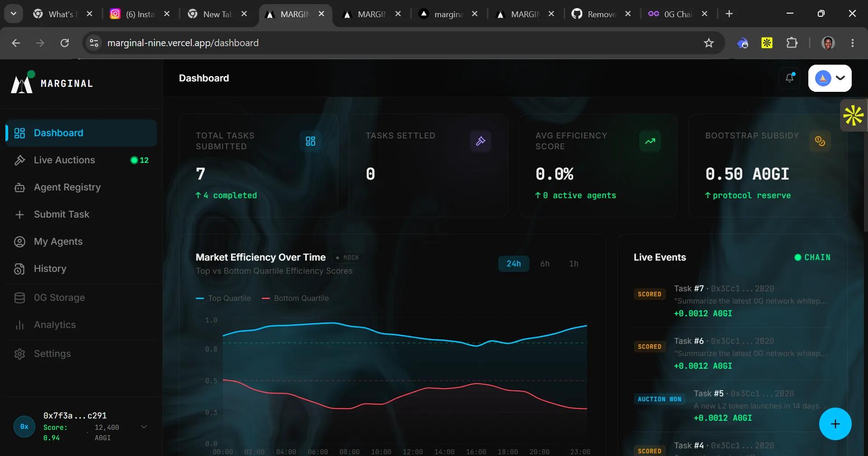The height and width of the screenshot is (456, 868).
Task: Click the Avg Efficiency Score trend icon
Action: click(x=650, y=141)
